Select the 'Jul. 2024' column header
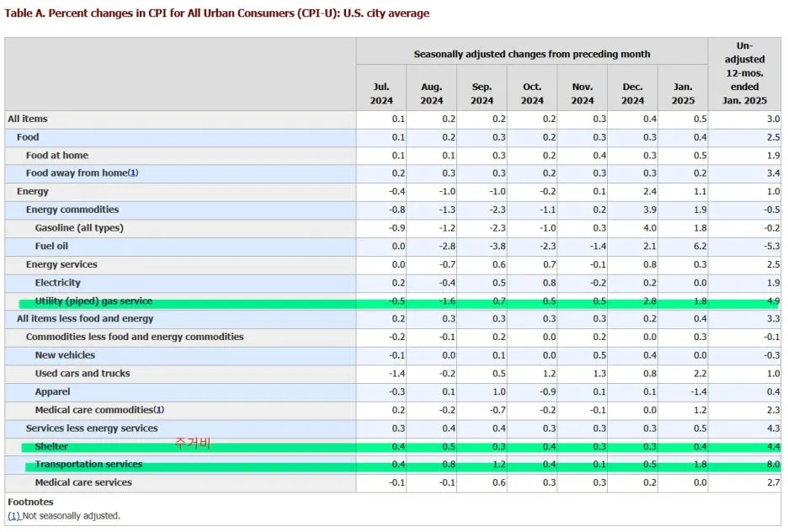Viewport: 788px width, 532px height. [x=381, y=93]
